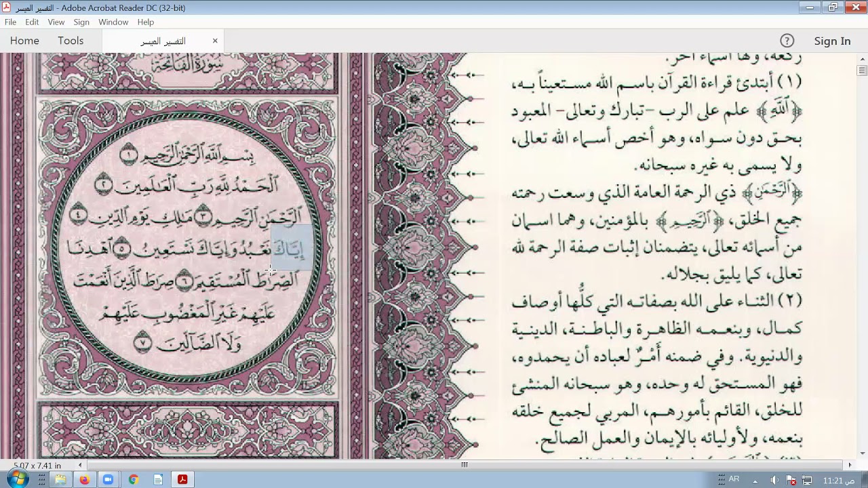The width and height of the screenshot is (868, 488).
Task: Click the taskbar clock showing 11:21
Action: [x=839, y=481]
